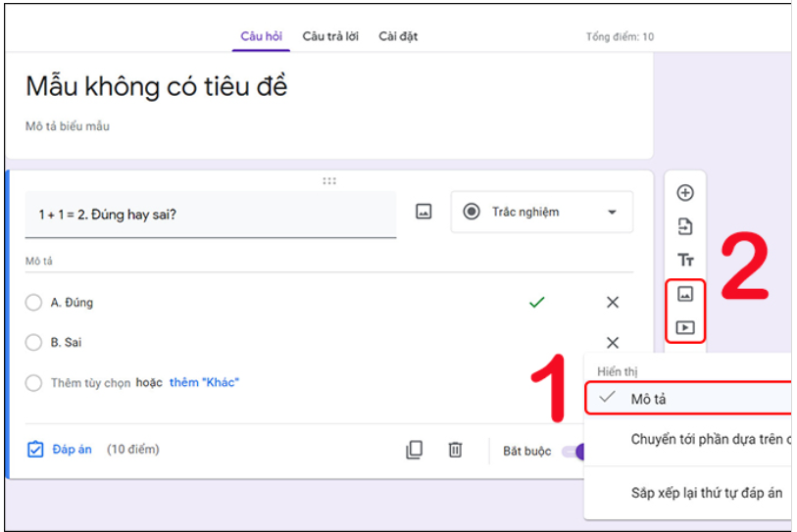The height and width of the screenshot is (532, 797).
Task: Toggle the Bắt buộc switch
Action: [573, 452]
